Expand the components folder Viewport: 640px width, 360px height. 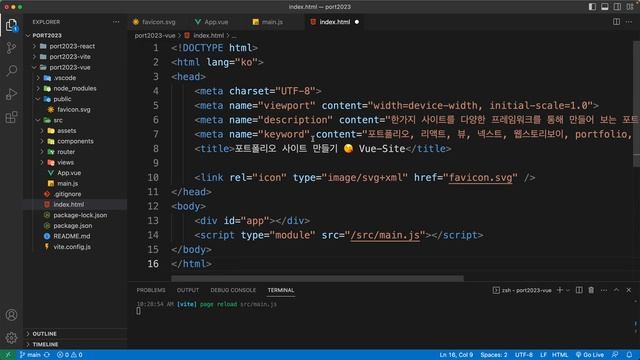point(76,141)
